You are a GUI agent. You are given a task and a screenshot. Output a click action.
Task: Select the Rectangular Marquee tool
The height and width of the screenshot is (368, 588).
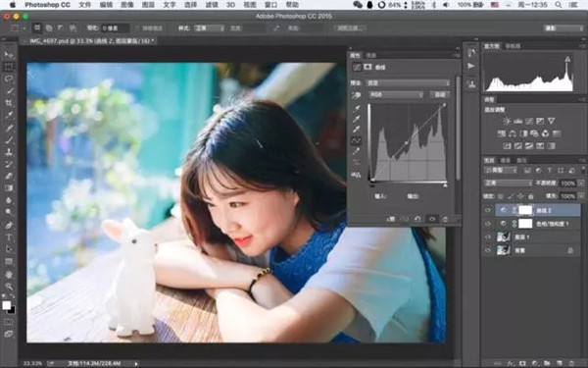(9, 67)
